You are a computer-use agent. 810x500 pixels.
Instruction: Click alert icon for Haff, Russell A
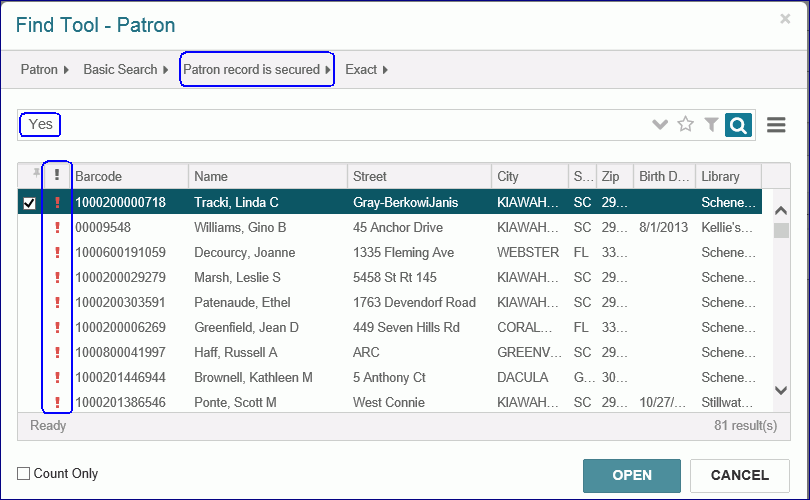coord(57,353)
